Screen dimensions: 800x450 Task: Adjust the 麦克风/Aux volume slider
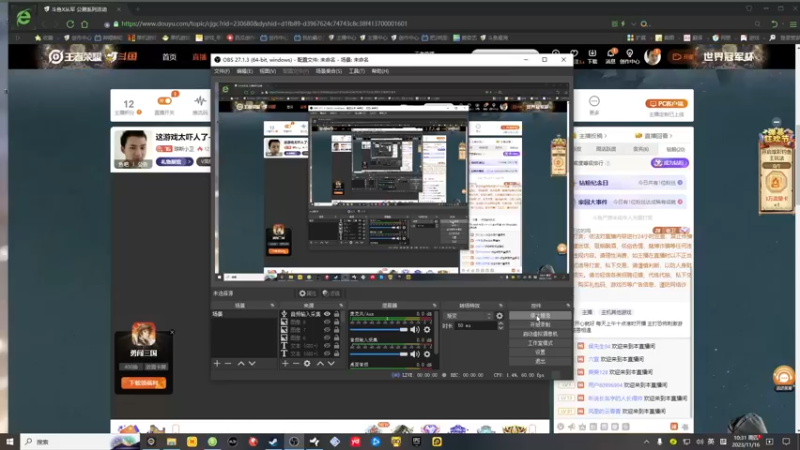pyautogui.click(x=379, y=330)
